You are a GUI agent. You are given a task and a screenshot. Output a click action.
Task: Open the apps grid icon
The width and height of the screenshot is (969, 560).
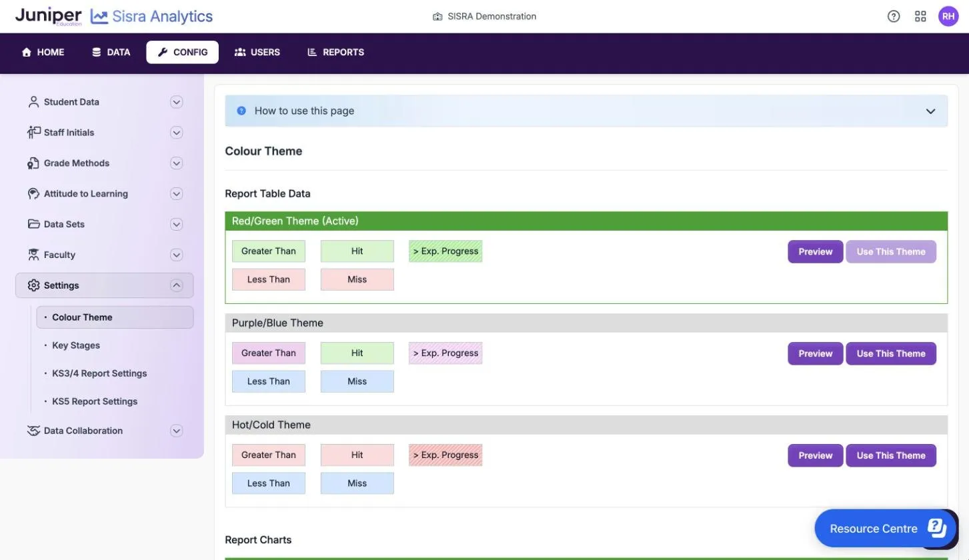(x=920, y=17)
